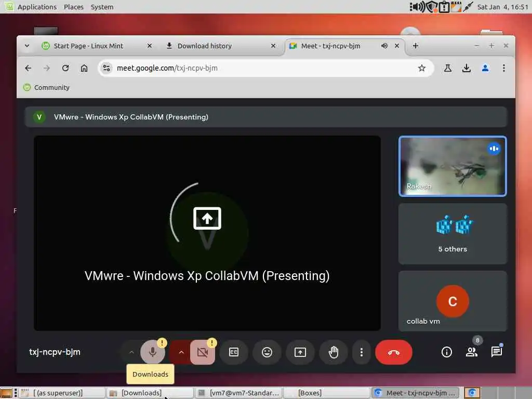Open the tab search dropdown arrow
Image resolution: width=532 pixels, height=399 pixels.
point(27,46)
